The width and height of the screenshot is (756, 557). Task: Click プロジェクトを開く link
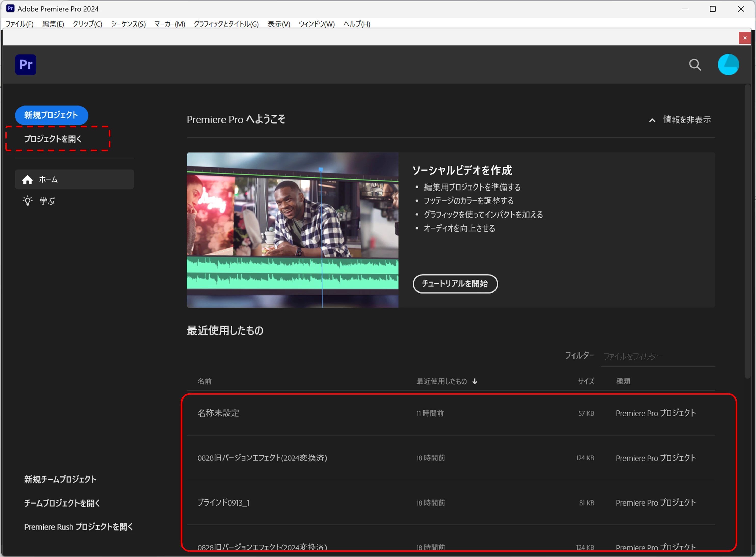pyautogui.click(x=53, y=139)
